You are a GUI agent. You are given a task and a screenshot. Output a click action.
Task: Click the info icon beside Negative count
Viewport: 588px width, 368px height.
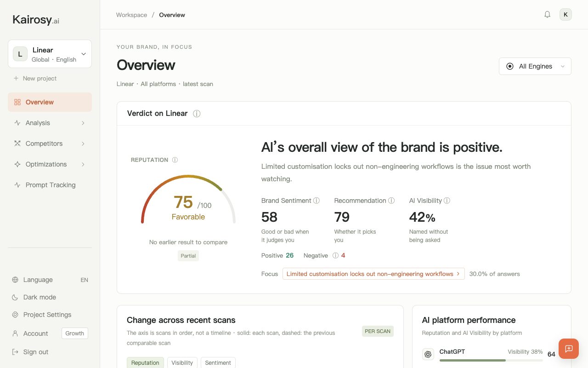[335, 256]
